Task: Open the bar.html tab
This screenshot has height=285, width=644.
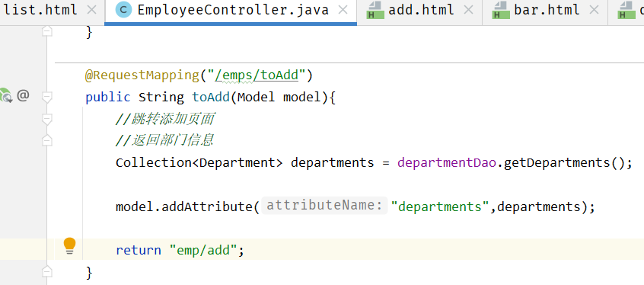Action: point(547,10)
